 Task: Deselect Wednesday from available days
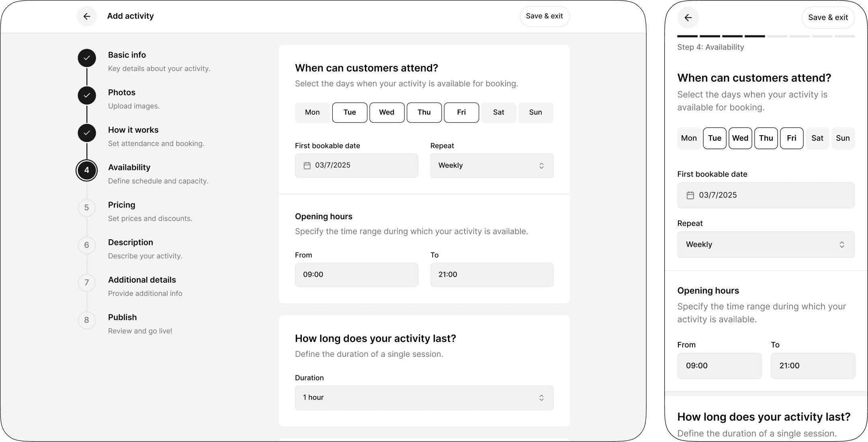pos(387,112)
